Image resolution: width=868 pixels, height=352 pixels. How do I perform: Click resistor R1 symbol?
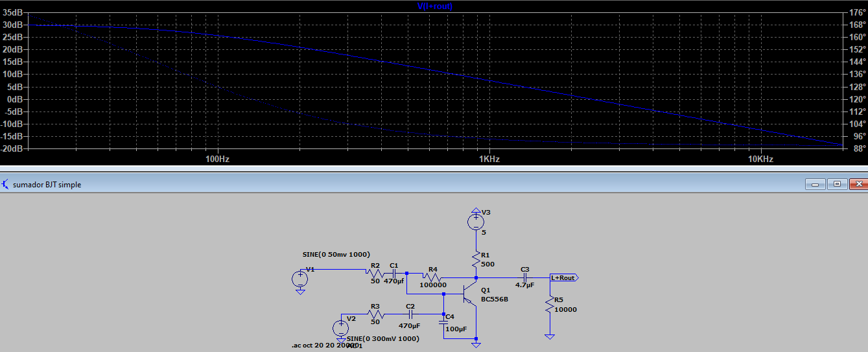pyautogui.click(x=476, y=259)
